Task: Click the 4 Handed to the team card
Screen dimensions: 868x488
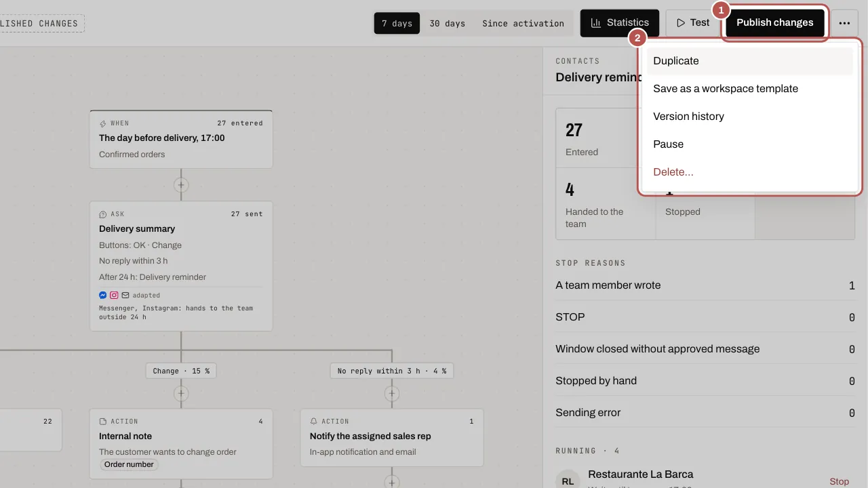Action: tap(606, 203)
